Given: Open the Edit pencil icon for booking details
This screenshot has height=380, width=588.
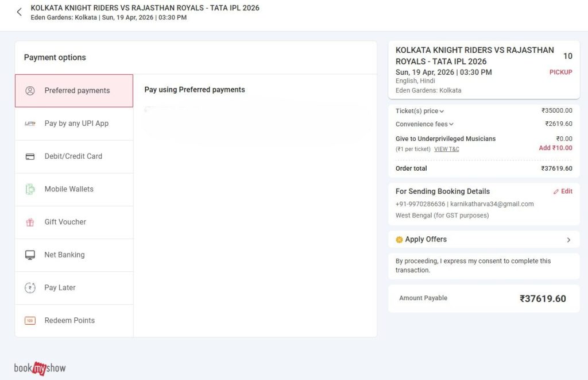Looking at the screenshot, I should tap(556, 191).
